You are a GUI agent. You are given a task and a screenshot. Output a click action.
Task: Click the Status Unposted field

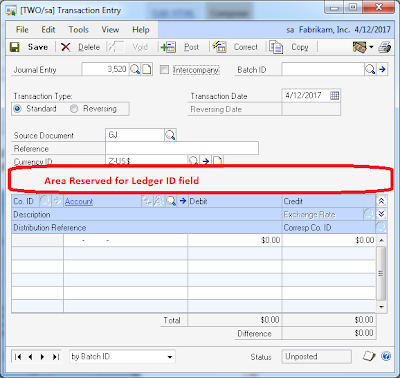pos(316,356)
